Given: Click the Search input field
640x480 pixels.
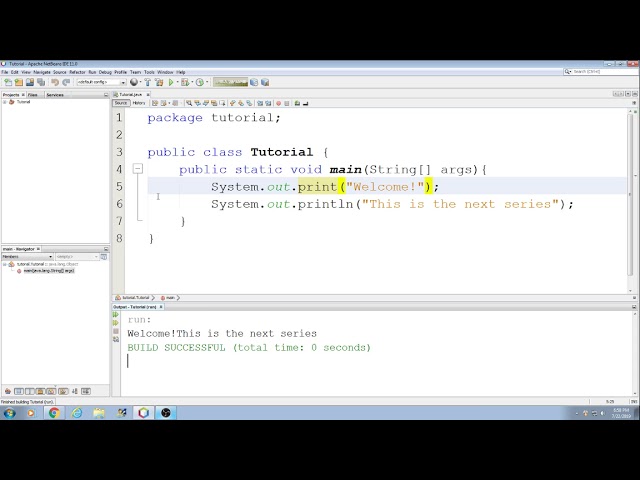Looking at the screenshot, I should (x=600, y=72).
